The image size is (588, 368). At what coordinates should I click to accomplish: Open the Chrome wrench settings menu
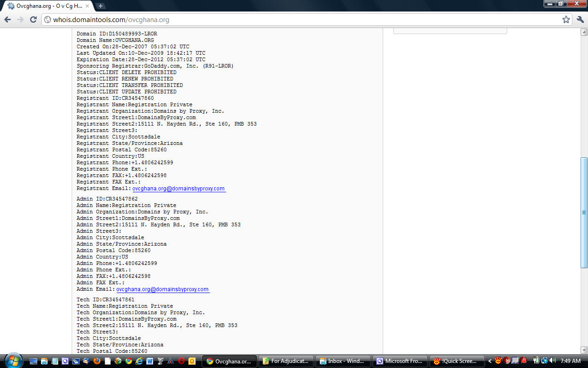[x=580, y=19]
